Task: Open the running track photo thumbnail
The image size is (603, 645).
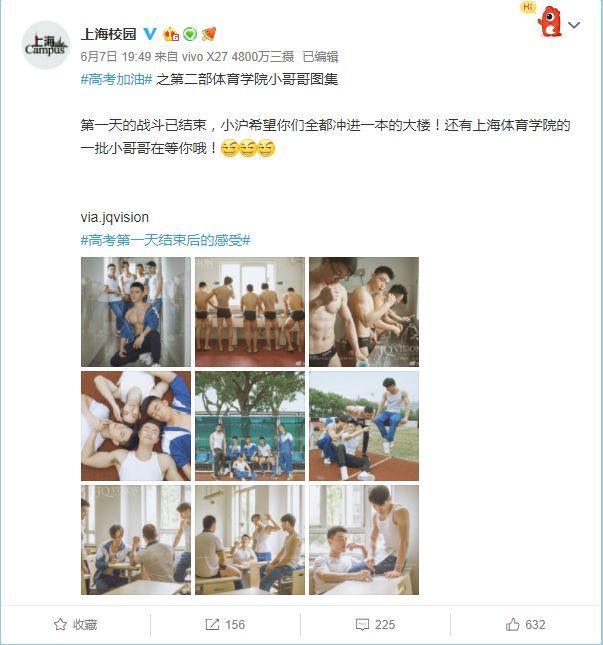Action: pyautogui.click(x=364, y=426)
